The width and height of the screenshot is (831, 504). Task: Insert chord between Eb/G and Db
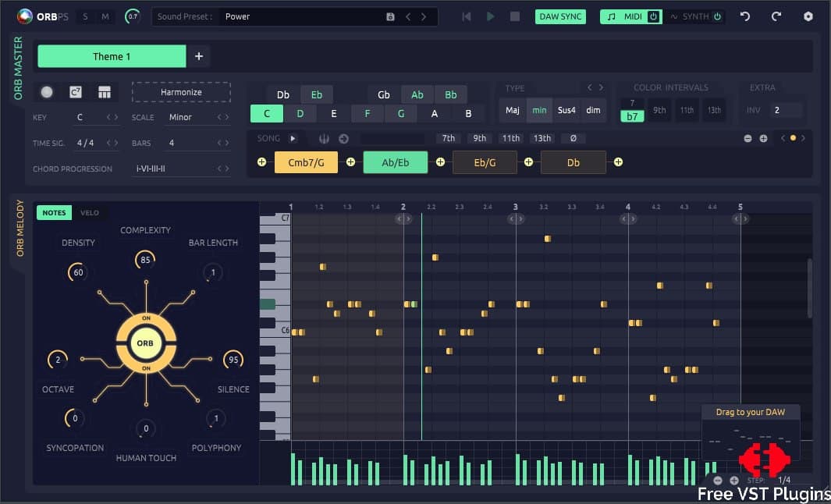(528, 162)
